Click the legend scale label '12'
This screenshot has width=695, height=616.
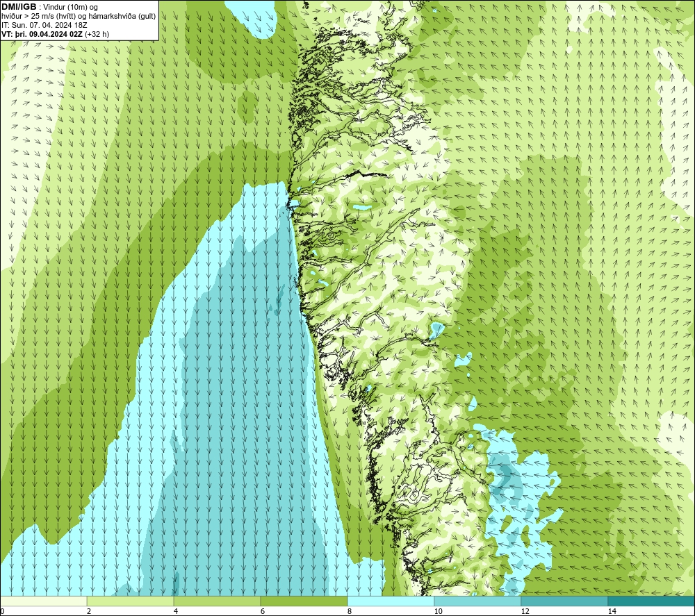[x=525, y=611]
